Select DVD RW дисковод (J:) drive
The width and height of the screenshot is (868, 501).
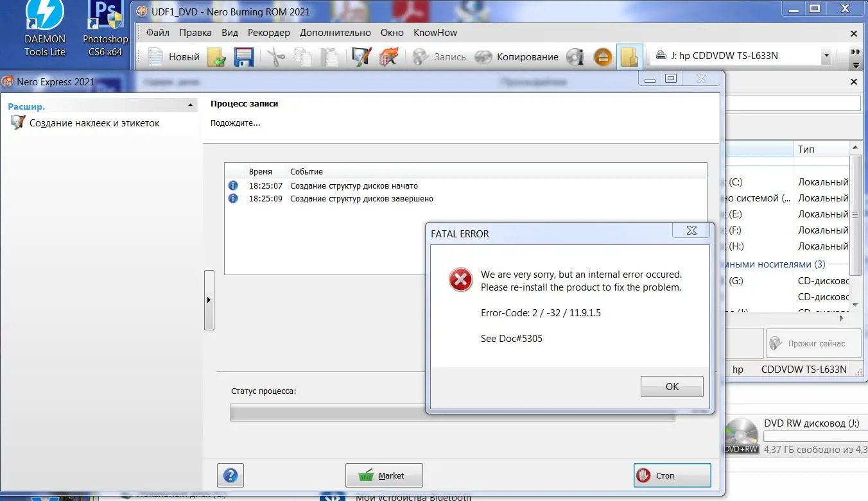(x=796, y=436)
